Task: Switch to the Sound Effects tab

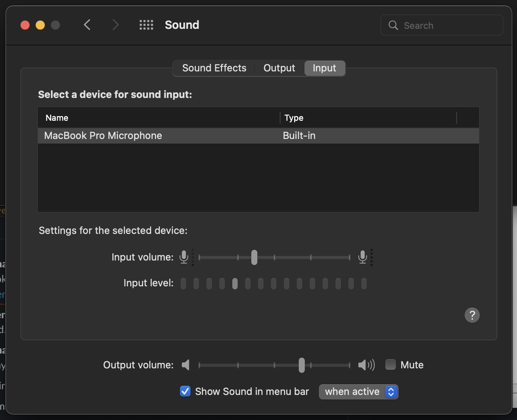Action: click(x=214, y=68)
